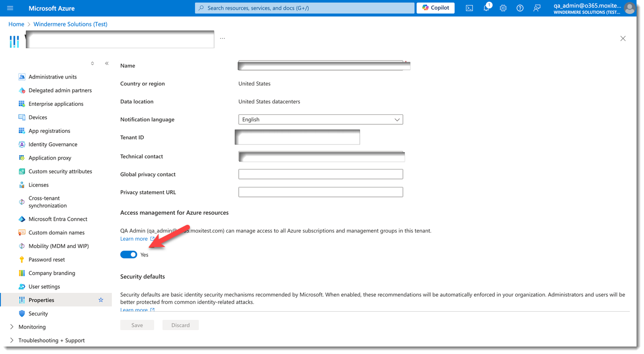Click the Licenses icon
The image size is (644, 354).
22,184
